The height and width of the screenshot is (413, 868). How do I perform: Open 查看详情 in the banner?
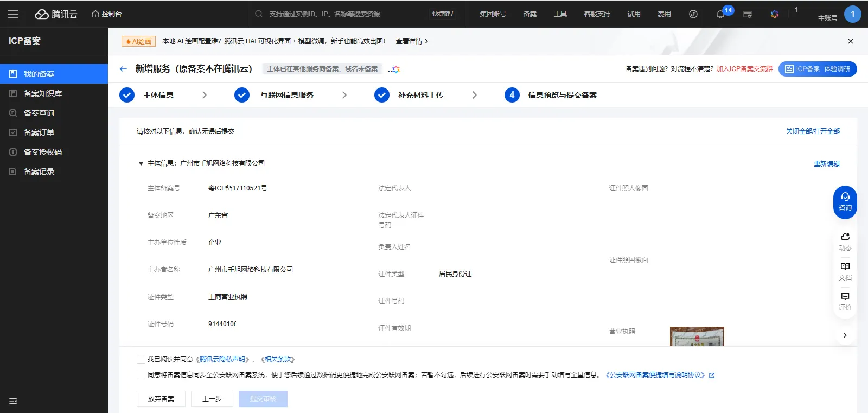tap(412, 41)
